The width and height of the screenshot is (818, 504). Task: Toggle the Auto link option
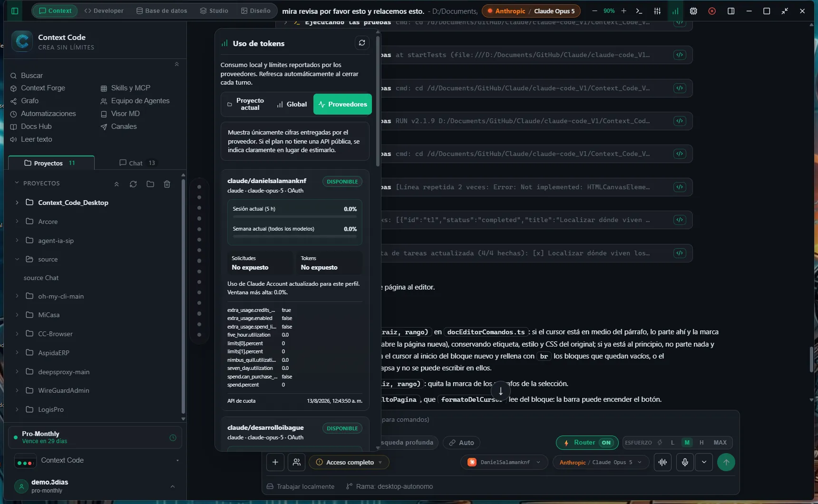point(461,443)
